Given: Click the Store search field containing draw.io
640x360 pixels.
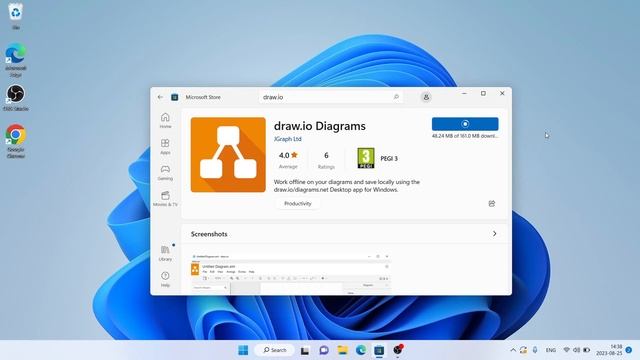Looking at the screenshot, I should pos(331,97).
